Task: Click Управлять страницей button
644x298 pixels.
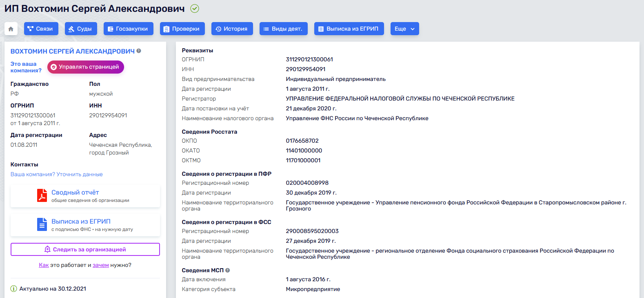Action: click(86, 67)
